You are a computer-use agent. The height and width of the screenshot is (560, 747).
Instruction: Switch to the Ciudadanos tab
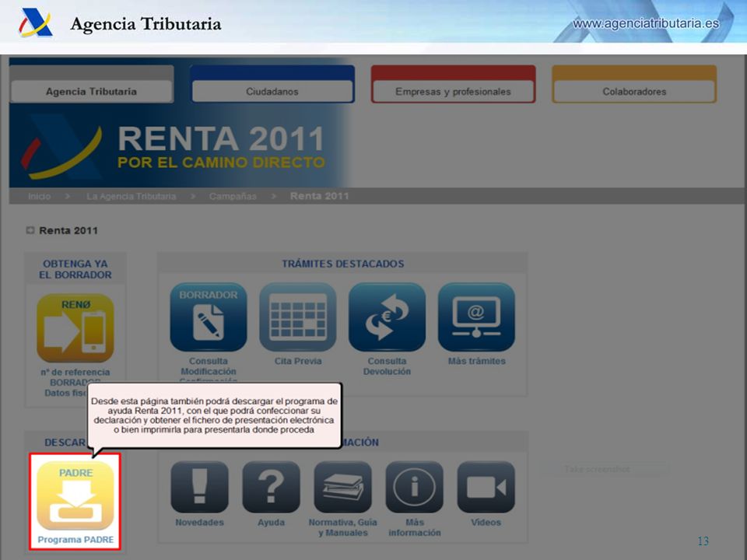point(272,92)
